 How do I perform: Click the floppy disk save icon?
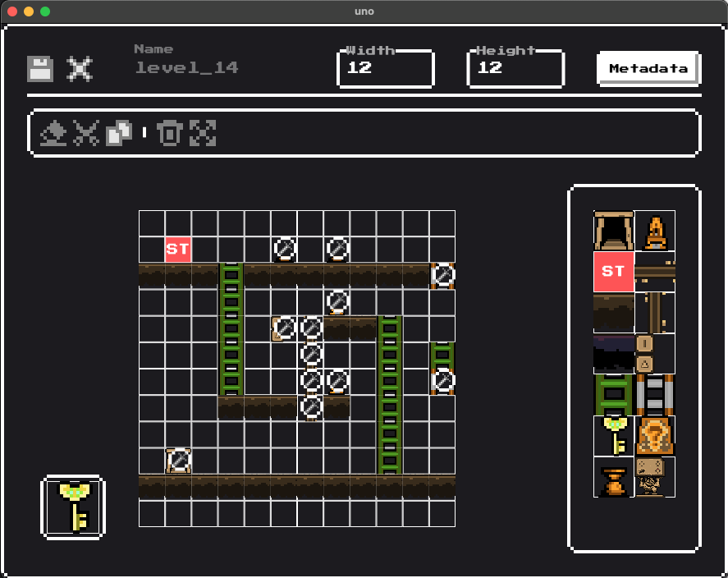(x=40, y=68)
